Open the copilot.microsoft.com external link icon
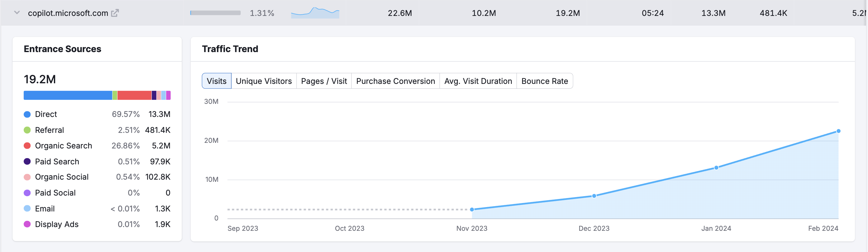 pyautogui.click(x=115, y=13)
